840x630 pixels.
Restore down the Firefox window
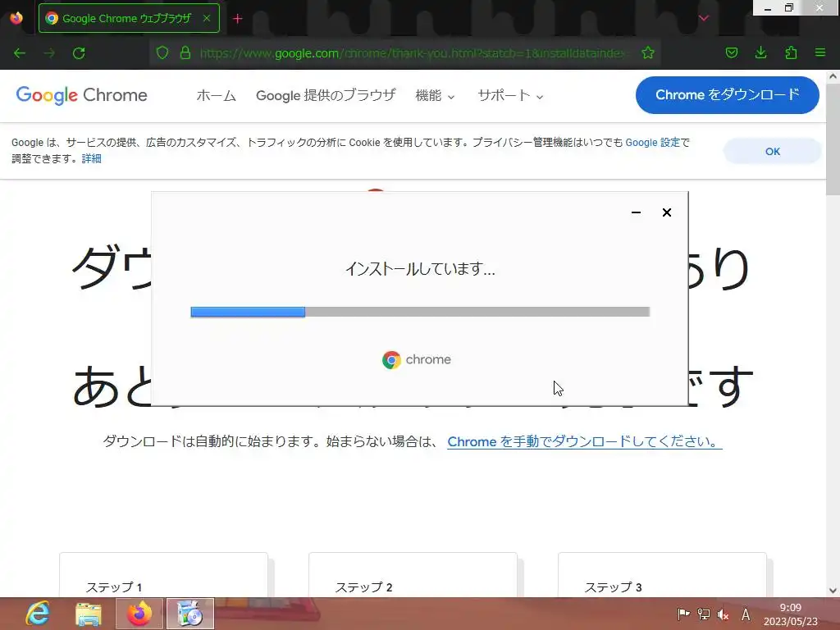point(788,8)
